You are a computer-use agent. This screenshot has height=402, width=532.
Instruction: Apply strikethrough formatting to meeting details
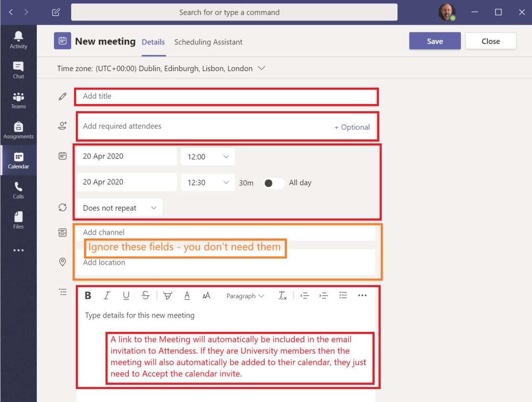145,296
